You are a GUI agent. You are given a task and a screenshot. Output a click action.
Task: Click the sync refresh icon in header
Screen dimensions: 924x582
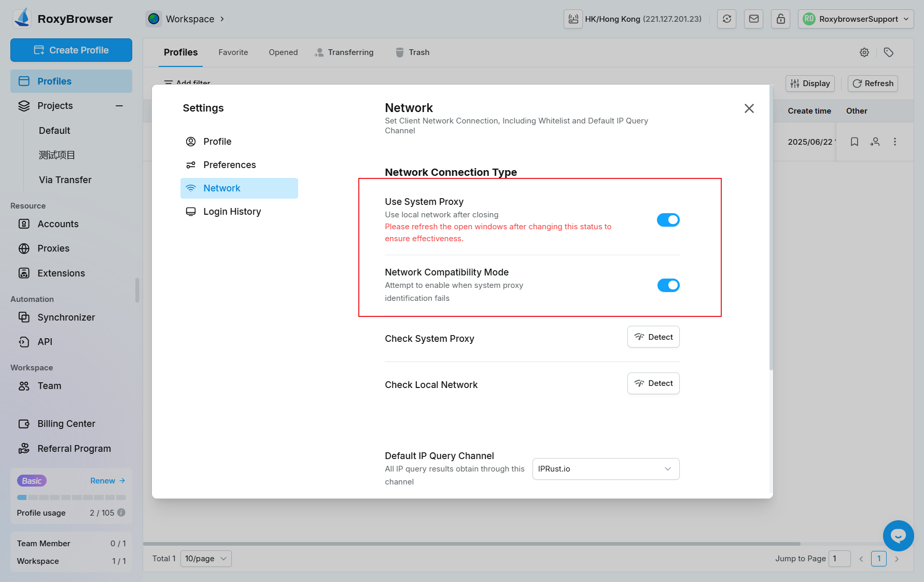pyautogui.click(x=726, y=19)
